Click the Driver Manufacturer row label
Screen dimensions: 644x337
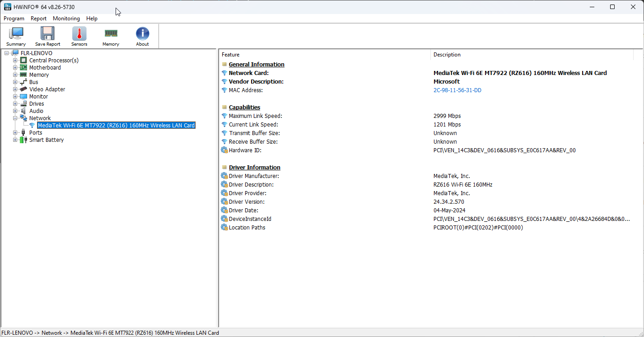[x=254, y=176]
